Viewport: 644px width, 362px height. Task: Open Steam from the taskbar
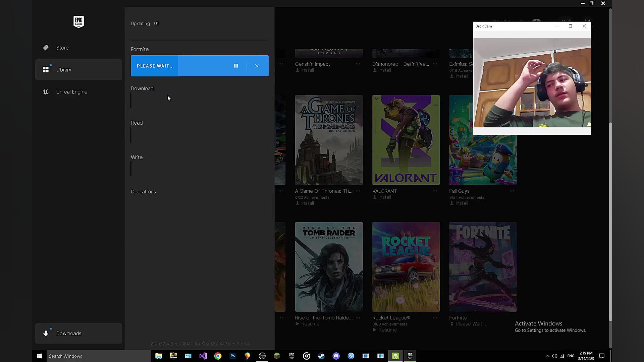point(321,356)
